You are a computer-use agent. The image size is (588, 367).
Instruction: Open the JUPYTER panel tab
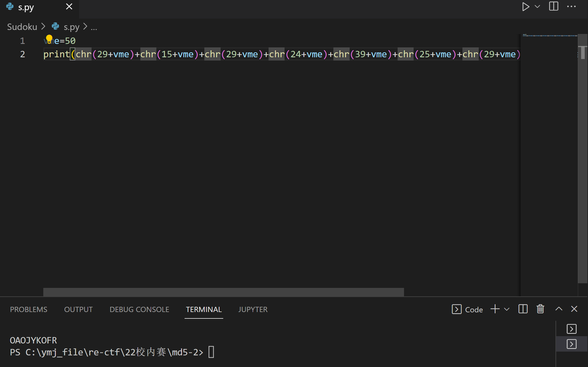click(253, 309)
